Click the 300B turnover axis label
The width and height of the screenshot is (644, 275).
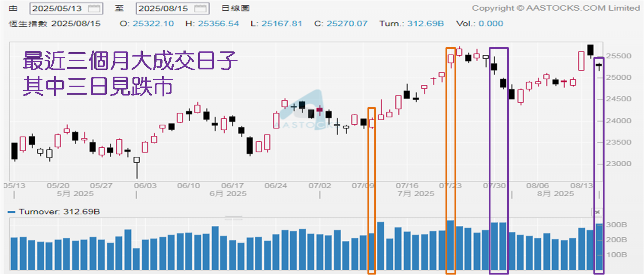tap(617, 225)
